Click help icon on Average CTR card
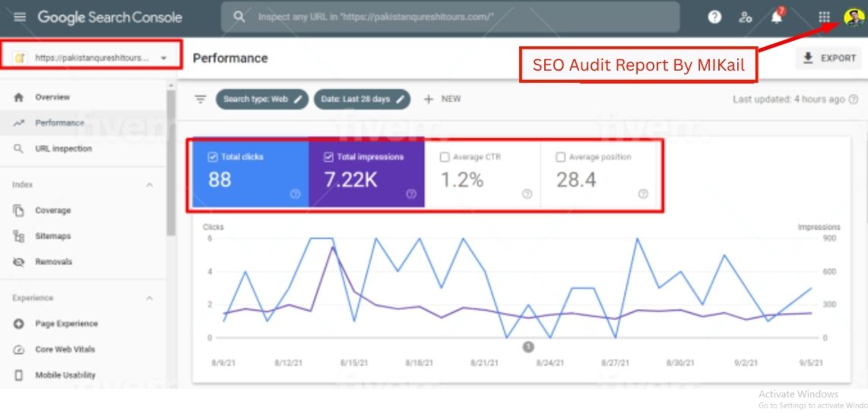 point(527,194)
